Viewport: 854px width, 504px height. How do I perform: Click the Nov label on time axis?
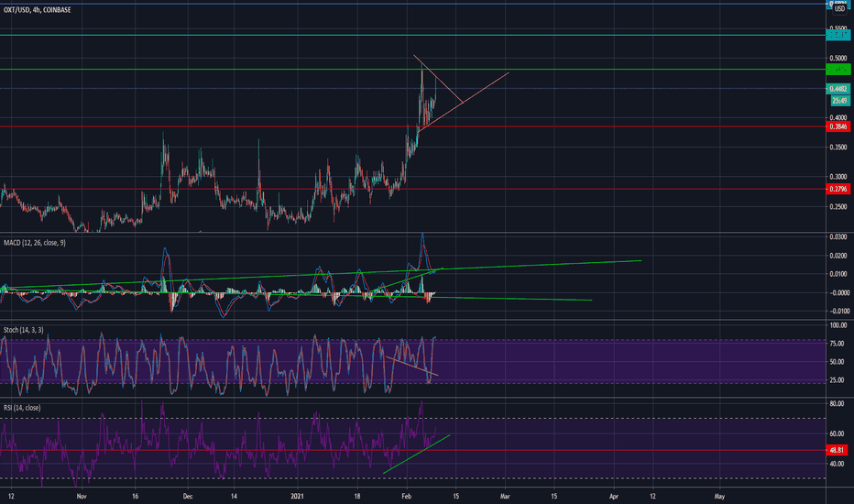82,497
